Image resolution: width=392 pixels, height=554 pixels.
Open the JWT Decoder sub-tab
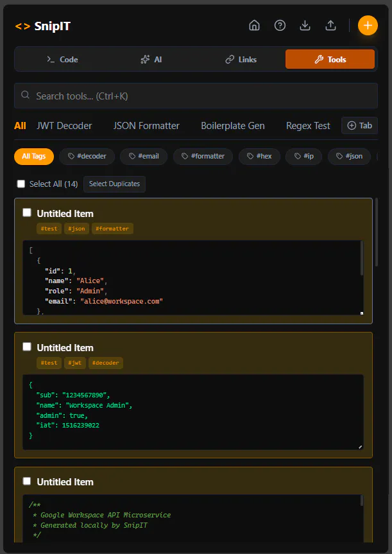click(x=64, y=126)
